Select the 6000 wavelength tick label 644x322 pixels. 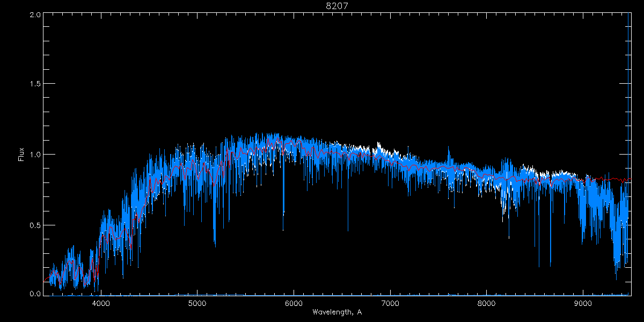pyautogui.click(x=294, y=302)
